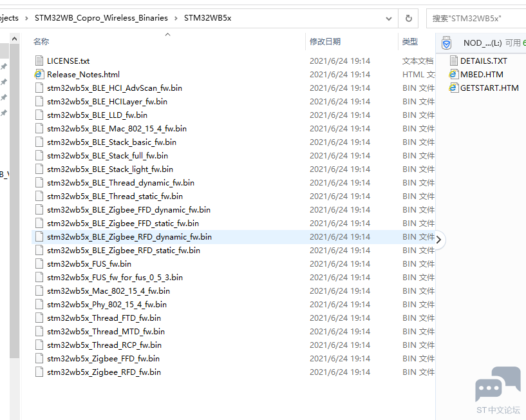Click the DETAILS.TXT file icon in right pane
The image size is (526, 420).
pyautogui.click(x=453, y=61)
